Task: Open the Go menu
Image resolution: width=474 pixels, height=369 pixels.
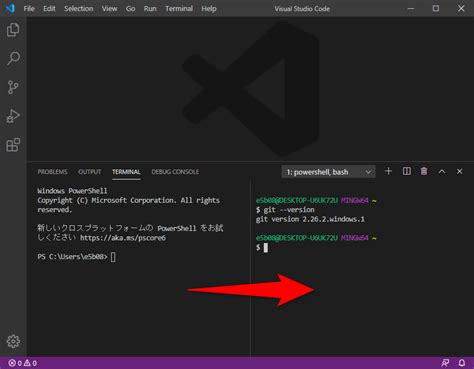Action: pyautogui.click(x=130, y=8)
